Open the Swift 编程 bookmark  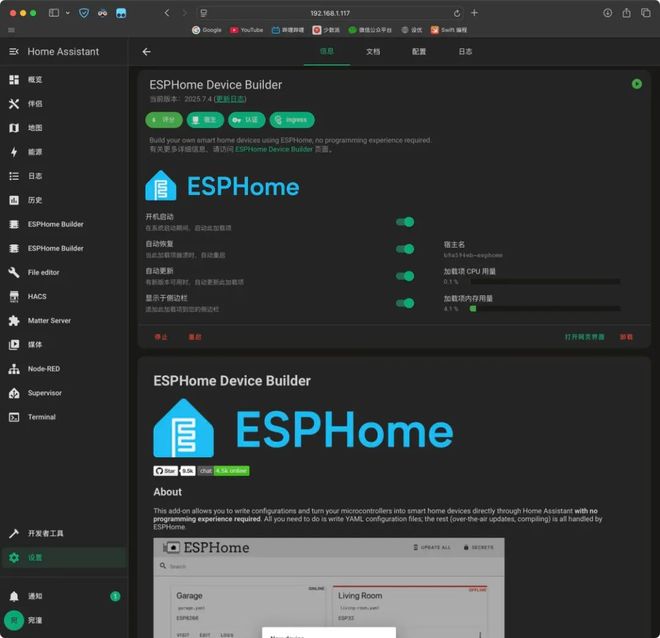[x=449, y=30]
